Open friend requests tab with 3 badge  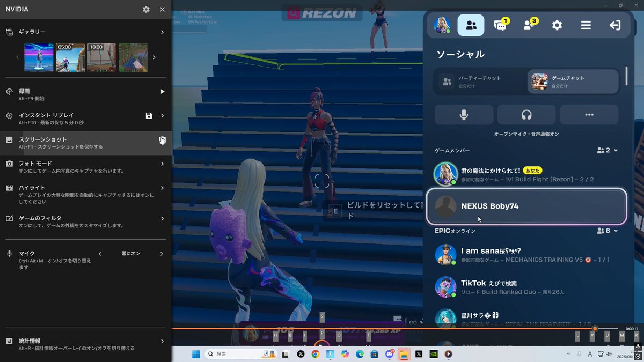tap(529, 25)
